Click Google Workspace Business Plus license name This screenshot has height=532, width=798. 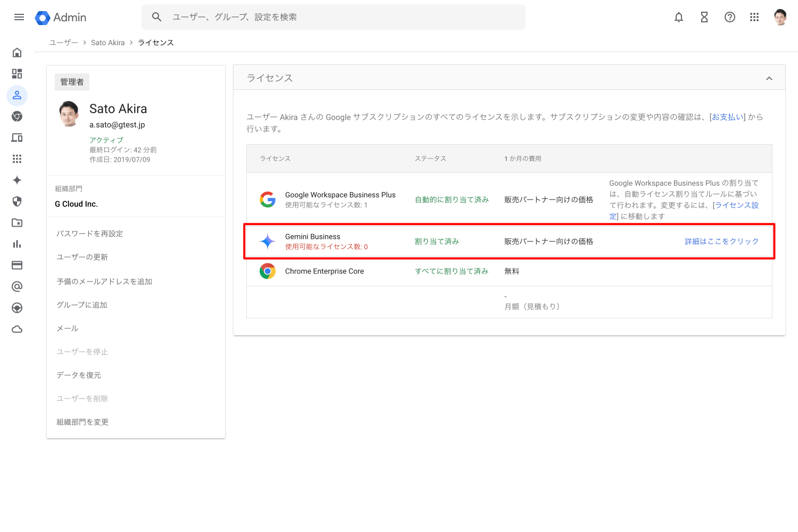click(x=340, y=195)
